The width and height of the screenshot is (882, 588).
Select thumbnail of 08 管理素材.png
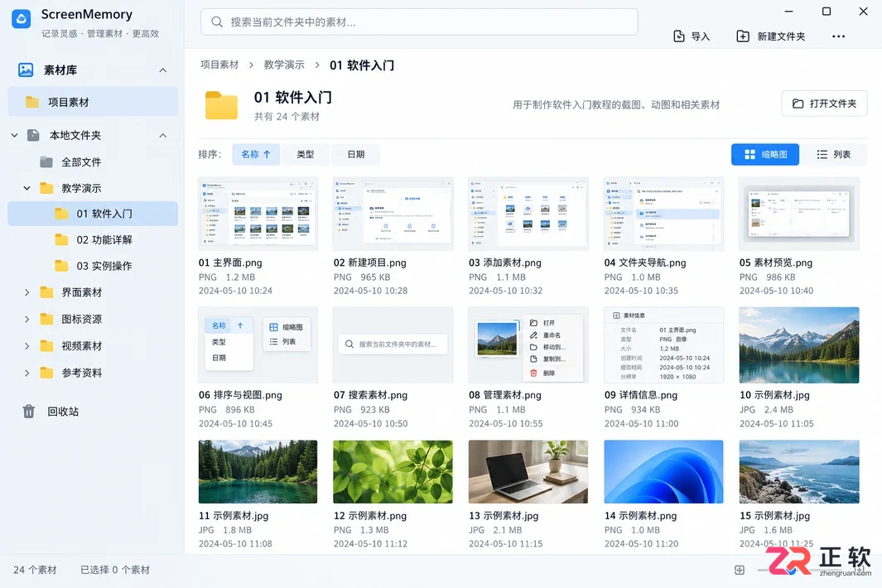pos(528,345)
